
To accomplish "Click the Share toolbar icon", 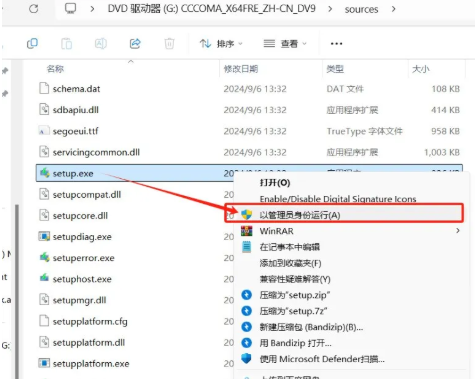I will (x=135, y=43).
